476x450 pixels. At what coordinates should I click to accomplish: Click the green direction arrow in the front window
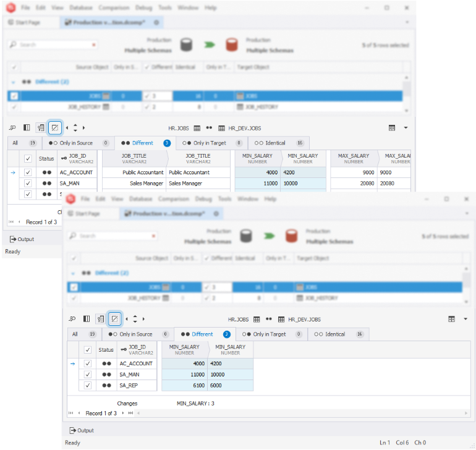pos(269,236)
